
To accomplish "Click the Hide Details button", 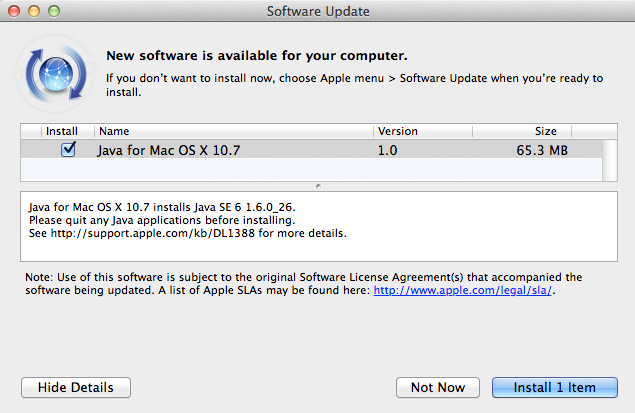I will pyautogui.click(x=76, y=387).
